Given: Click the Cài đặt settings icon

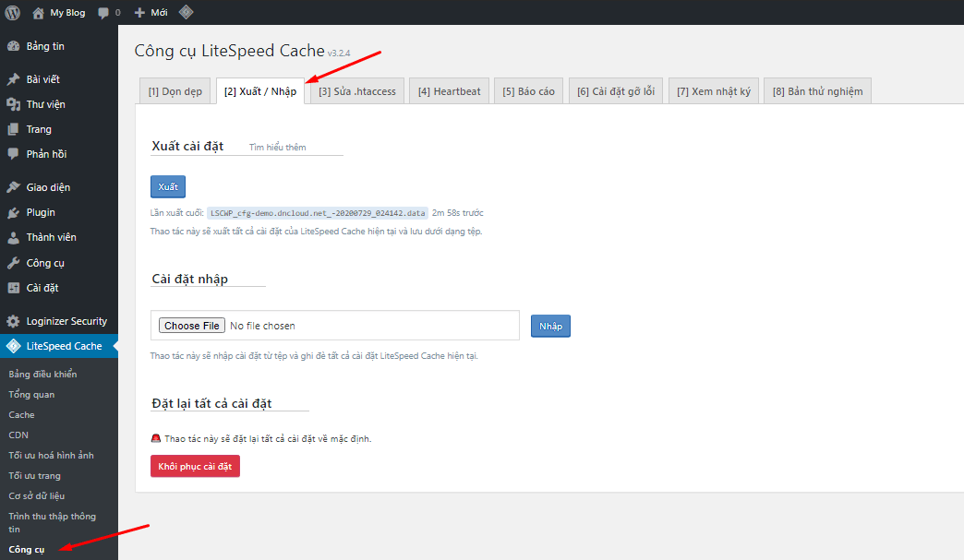Looking at the screenshot, I should coord(13,288).
